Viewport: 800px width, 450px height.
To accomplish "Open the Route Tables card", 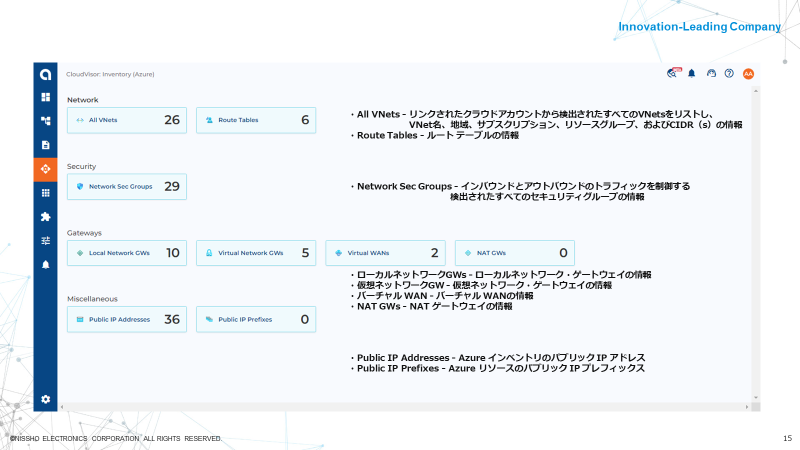I will [x=255, y=120].
